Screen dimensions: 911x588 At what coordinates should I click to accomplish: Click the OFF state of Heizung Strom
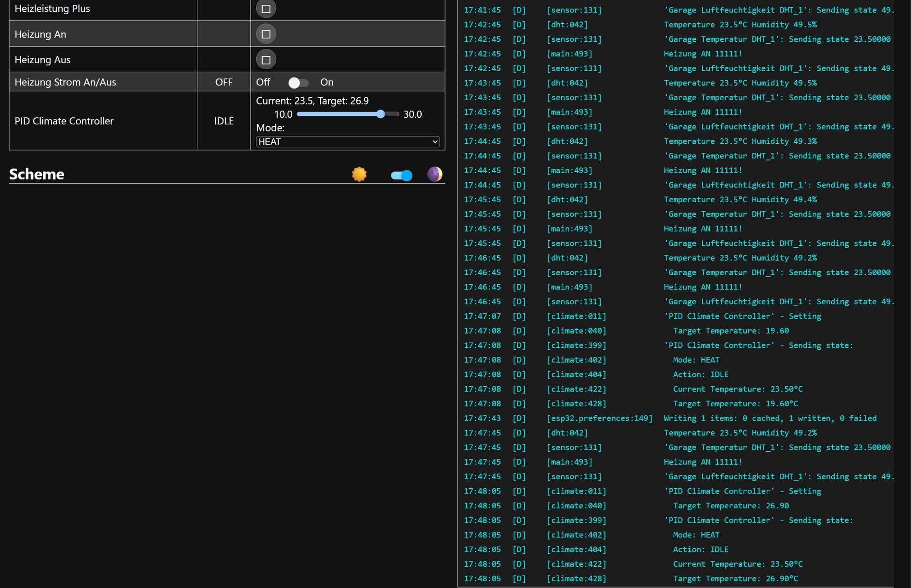point(223,82)
